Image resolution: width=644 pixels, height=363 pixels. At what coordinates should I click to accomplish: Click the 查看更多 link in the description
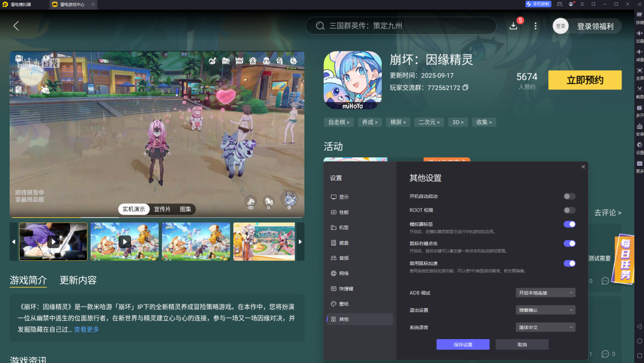86,329
